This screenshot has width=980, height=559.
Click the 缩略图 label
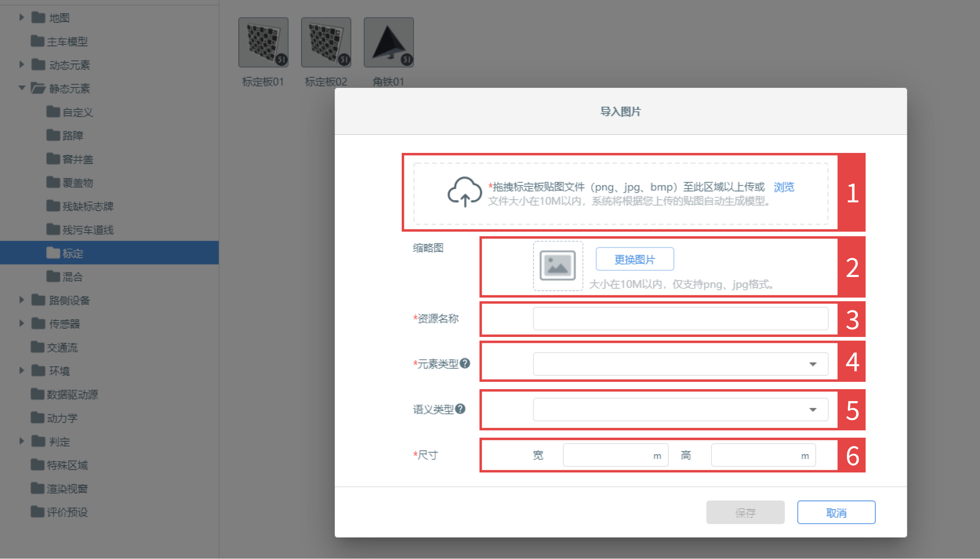(428, 248)
